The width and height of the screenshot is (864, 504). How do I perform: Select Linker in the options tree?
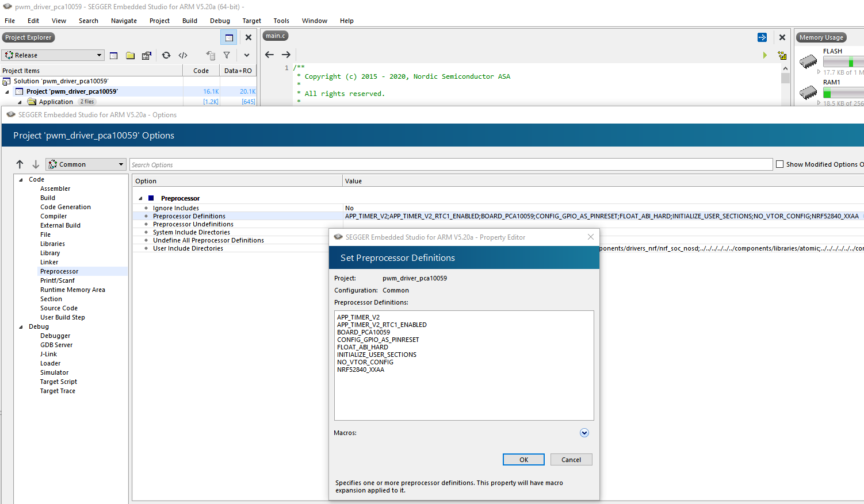pyautogui.click(x=49, y=262)
